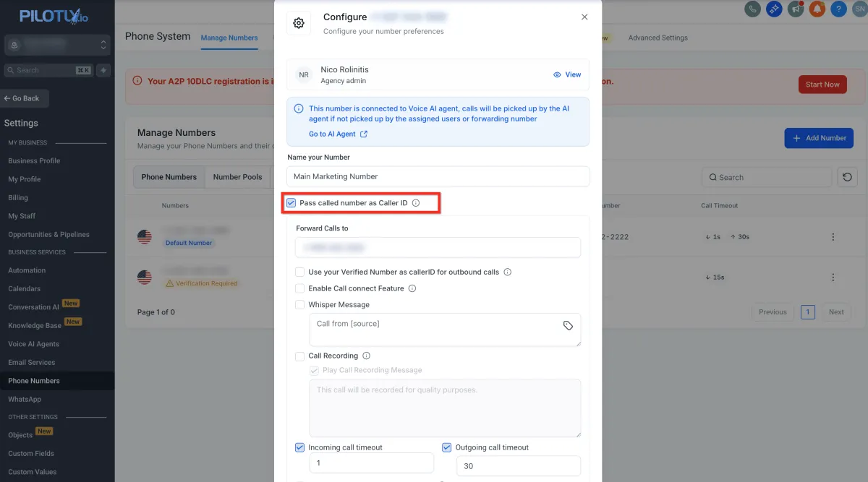868x482 pixels.
Task: Click the green phone dialer icon
Action: pos(753,9)
